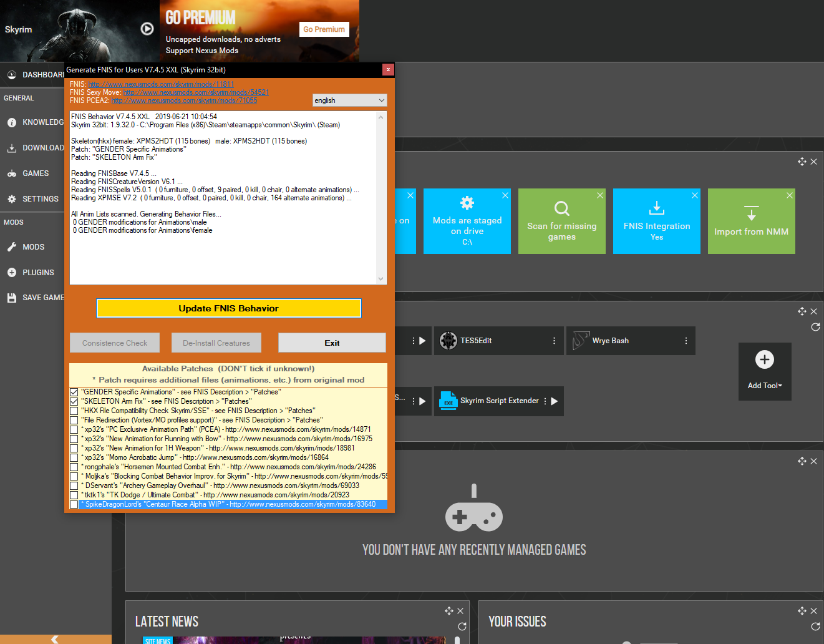This screenshot has height=644, width=824.
Task: Click the Import from NMM tile
Action: click(752, 222)
